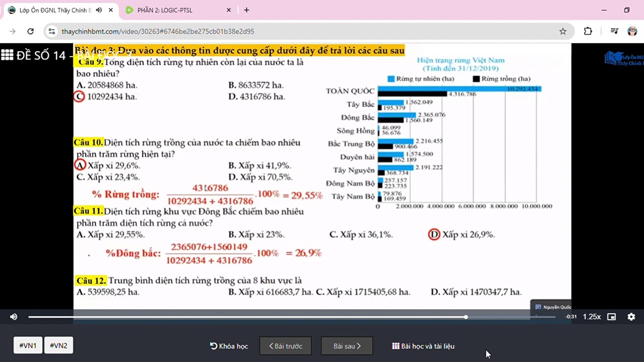
Task: Click answer C. 10292434 ha.
Action: [105, 97]
